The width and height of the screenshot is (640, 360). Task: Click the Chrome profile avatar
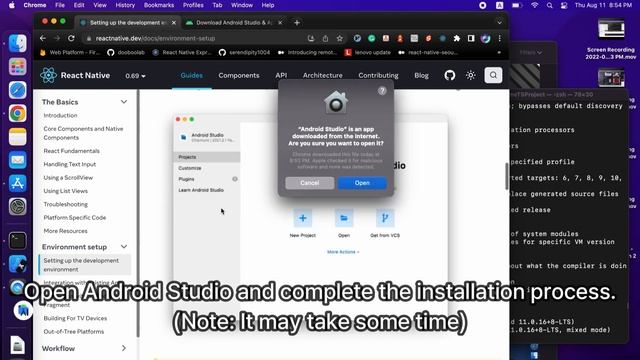(x=485, y=38)
